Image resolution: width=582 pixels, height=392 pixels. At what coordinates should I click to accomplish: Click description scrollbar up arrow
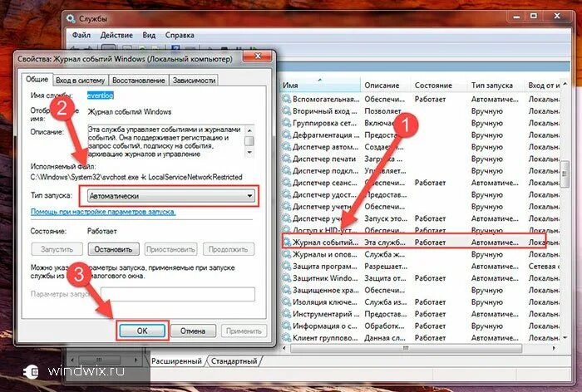click(x=249, y=130)
